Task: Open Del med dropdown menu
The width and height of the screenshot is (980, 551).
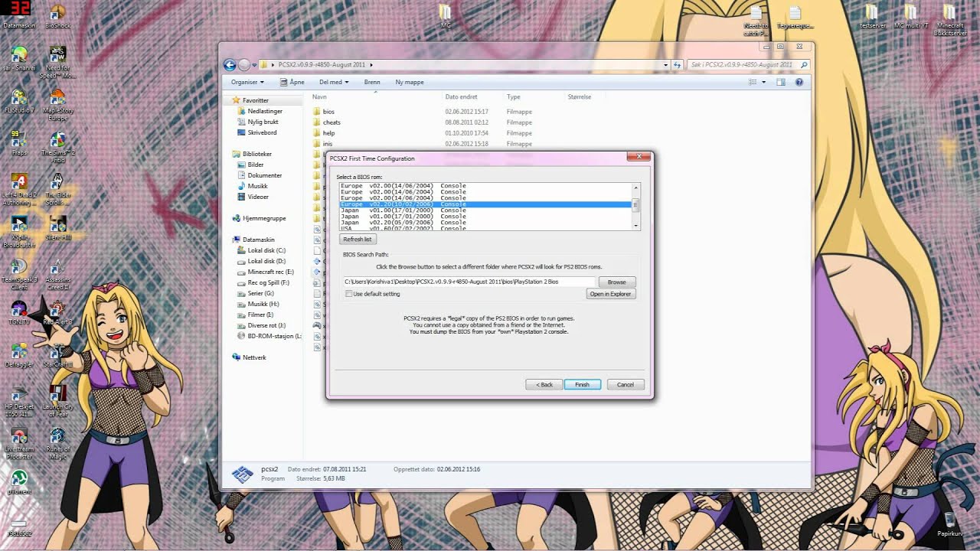Action: [x=334, y=82]
